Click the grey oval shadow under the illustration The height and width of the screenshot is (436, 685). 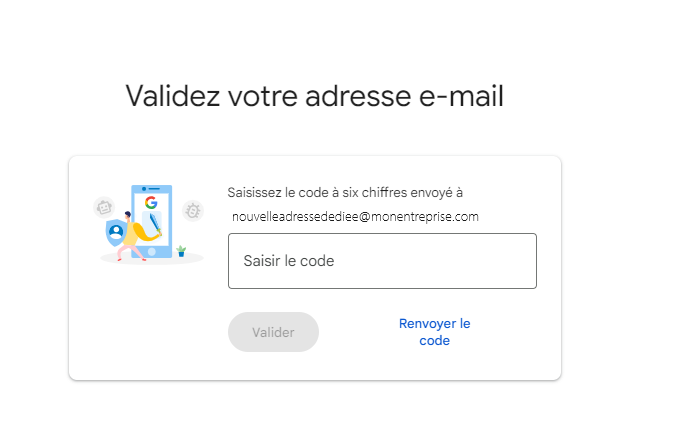pos(152,258)
